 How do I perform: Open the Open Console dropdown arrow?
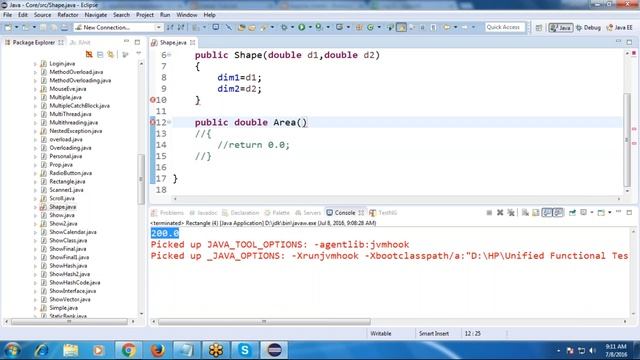click(x=609, y=213)
